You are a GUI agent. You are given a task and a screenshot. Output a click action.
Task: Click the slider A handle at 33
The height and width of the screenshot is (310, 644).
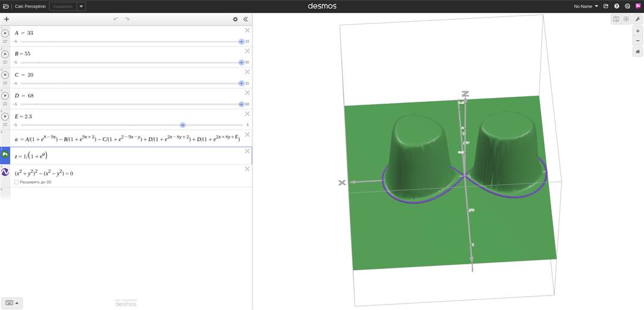[241, 42]
